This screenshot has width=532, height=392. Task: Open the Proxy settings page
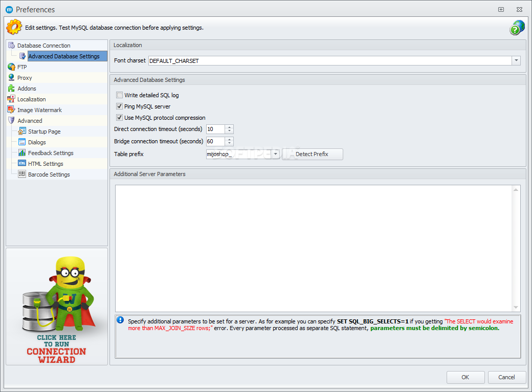25,78
